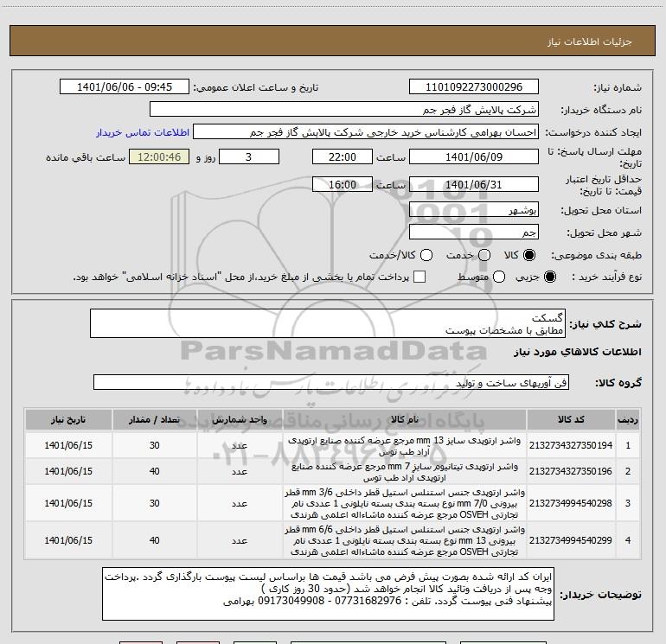The height and width of the screenshot is (644, 666).
Task: Click the واحد شمارش column header
Action: tap(240, 419)
